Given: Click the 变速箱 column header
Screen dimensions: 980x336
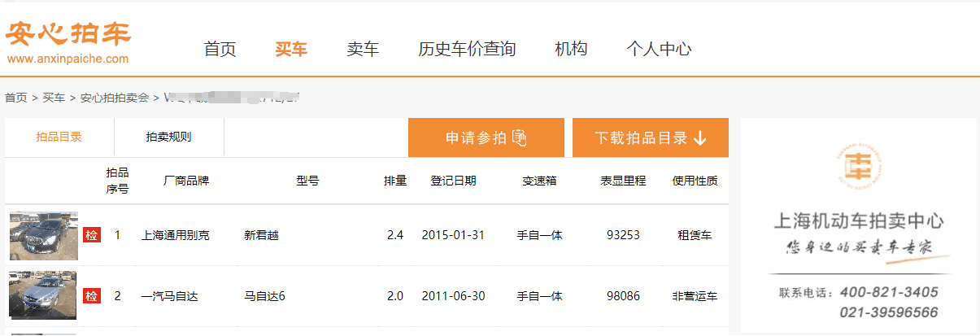Looking at the screenshot, I should [539, 181].
